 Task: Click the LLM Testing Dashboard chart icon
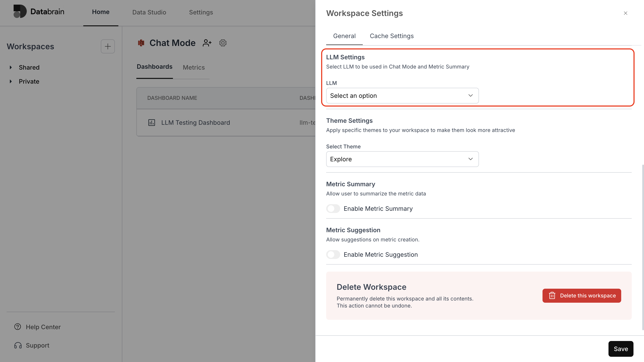pyautogui.click(x=152, y=123)
